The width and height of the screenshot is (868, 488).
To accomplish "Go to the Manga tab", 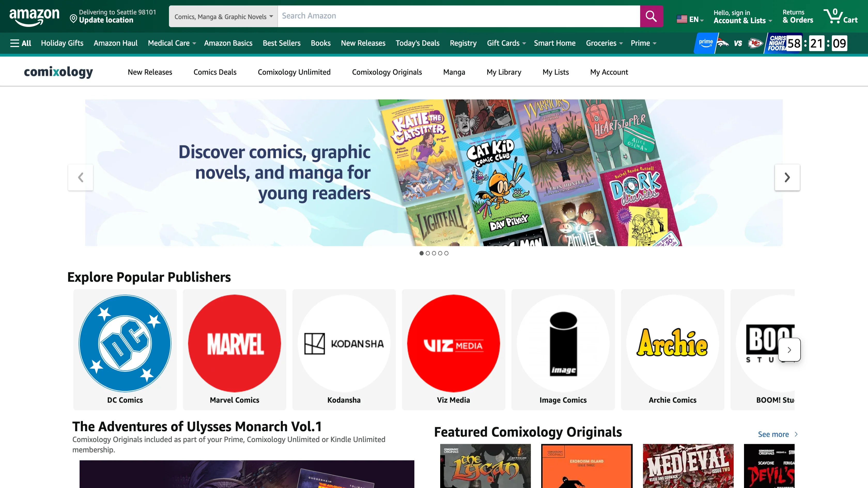I will pos(454,72).
